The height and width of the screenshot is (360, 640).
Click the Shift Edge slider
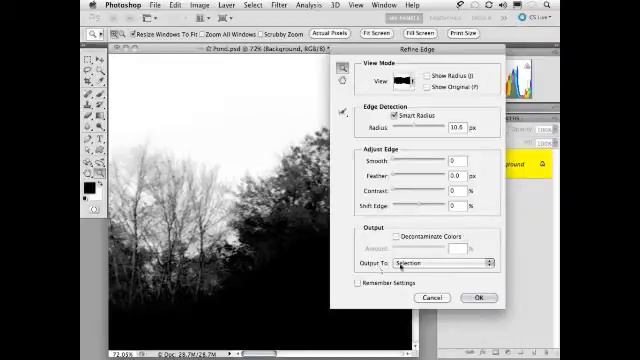(418, 204)
